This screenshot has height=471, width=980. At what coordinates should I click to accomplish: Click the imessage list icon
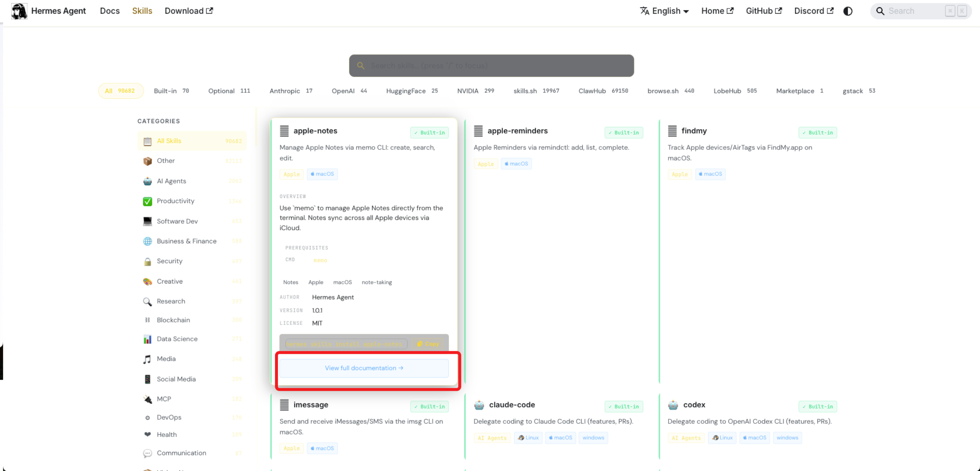[x=284, y=405]
